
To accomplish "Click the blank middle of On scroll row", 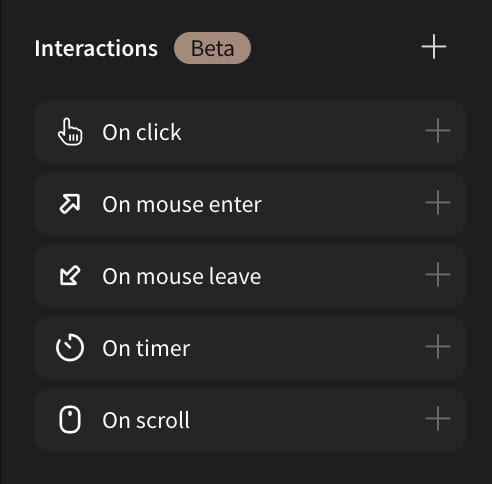I will click(x=307, y=420).
